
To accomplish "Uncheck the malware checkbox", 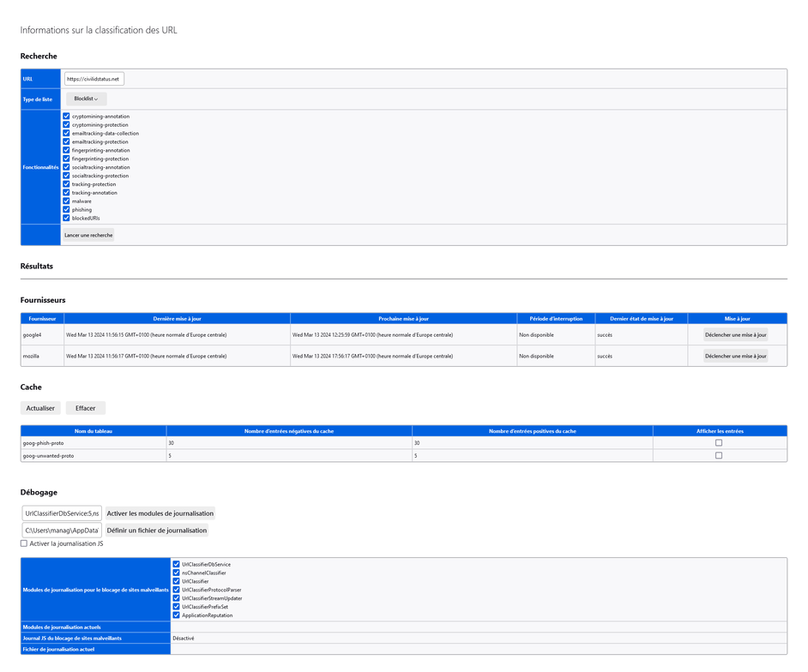I will click(x=66, y=201).
